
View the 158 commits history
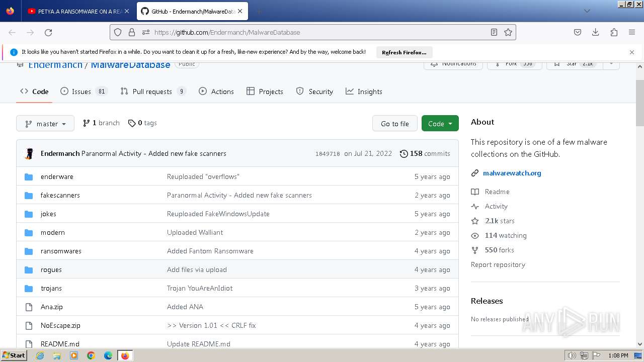(x=425, y=154)
